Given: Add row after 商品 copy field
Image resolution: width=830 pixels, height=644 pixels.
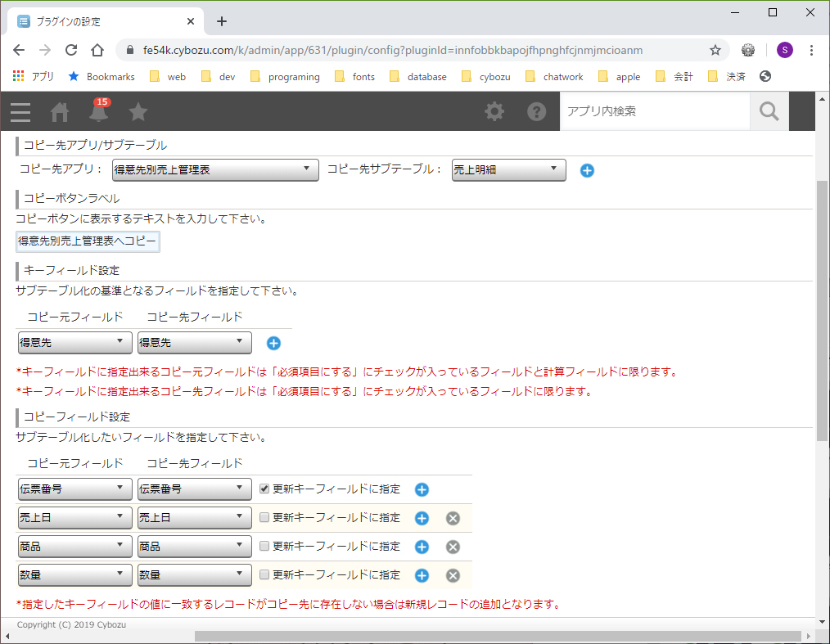Looking at the screenshot, I should (x=422, y=547).
